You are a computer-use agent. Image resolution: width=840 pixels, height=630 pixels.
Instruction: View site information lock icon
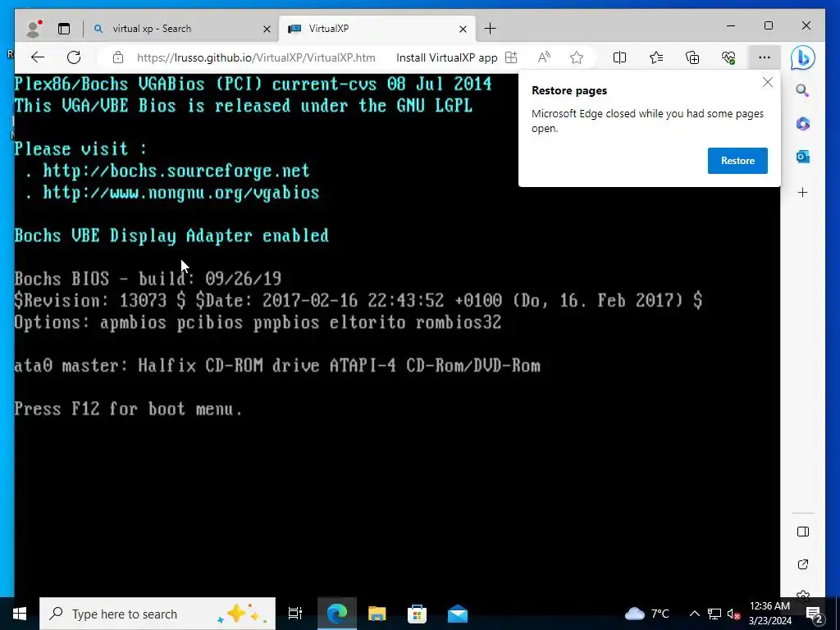click(118, 57)
